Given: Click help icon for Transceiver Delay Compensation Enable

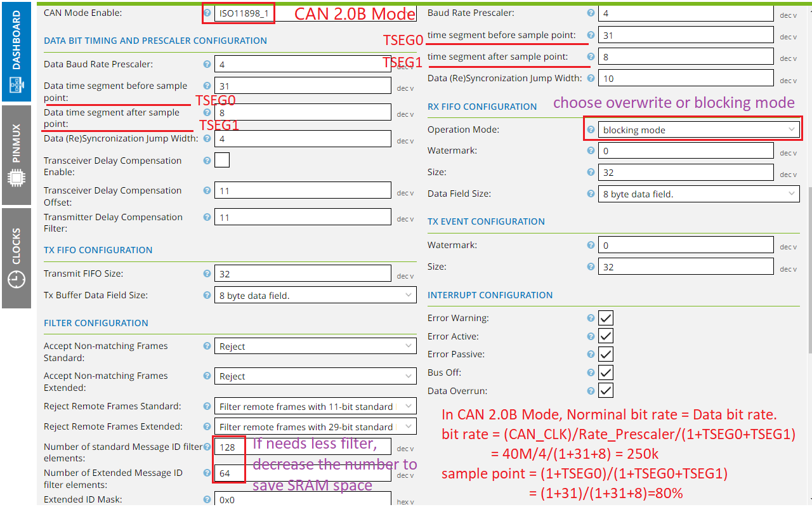Looking at the screenshot, I should click(207, 161).
